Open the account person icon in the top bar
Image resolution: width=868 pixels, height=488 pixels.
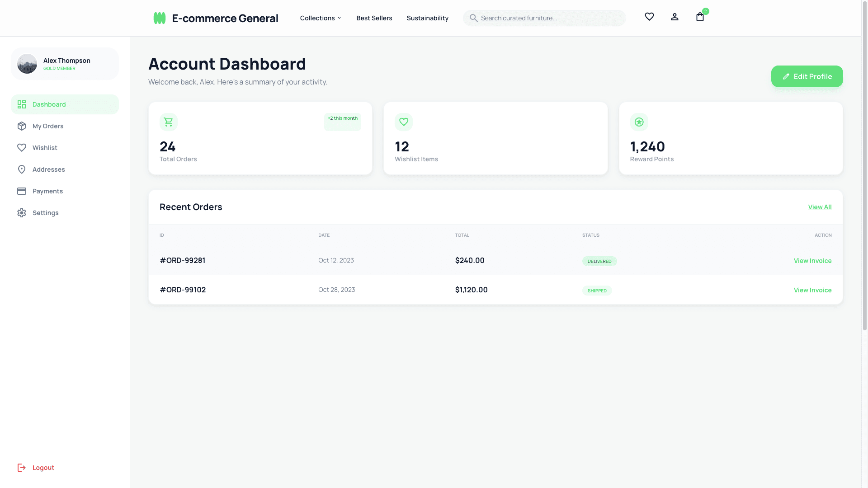[675, 17]
